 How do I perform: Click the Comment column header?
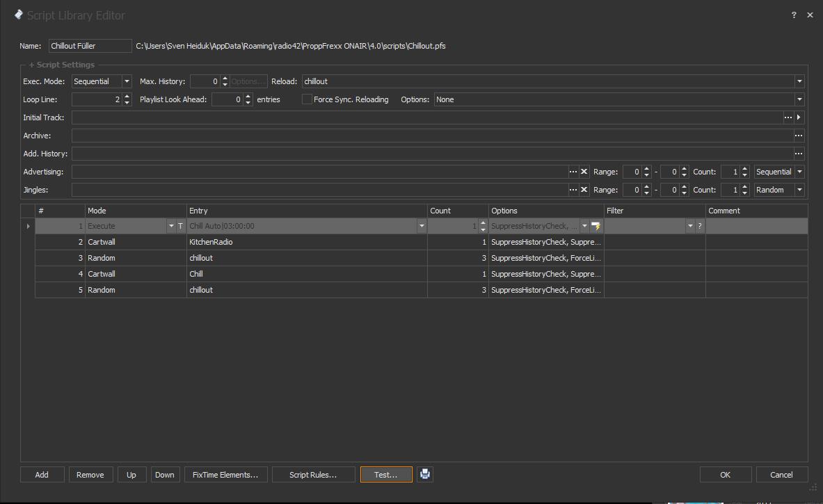click(x=757, y=211)
